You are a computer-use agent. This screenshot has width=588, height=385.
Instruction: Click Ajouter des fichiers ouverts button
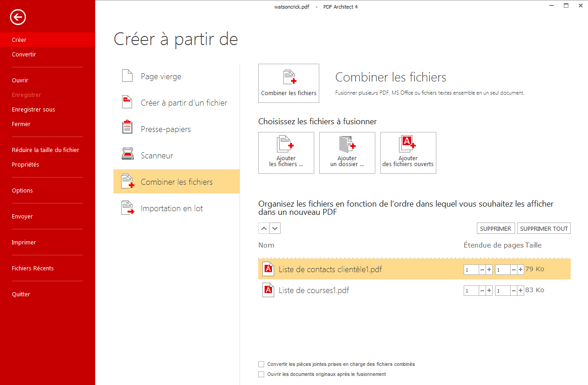click(x=408, y=153)
